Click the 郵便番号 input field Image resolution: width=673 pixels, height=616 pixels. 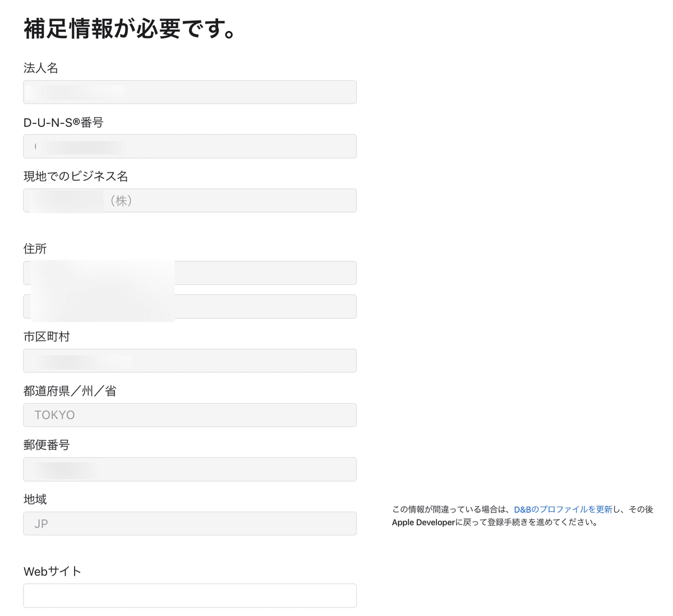point(190,469)
